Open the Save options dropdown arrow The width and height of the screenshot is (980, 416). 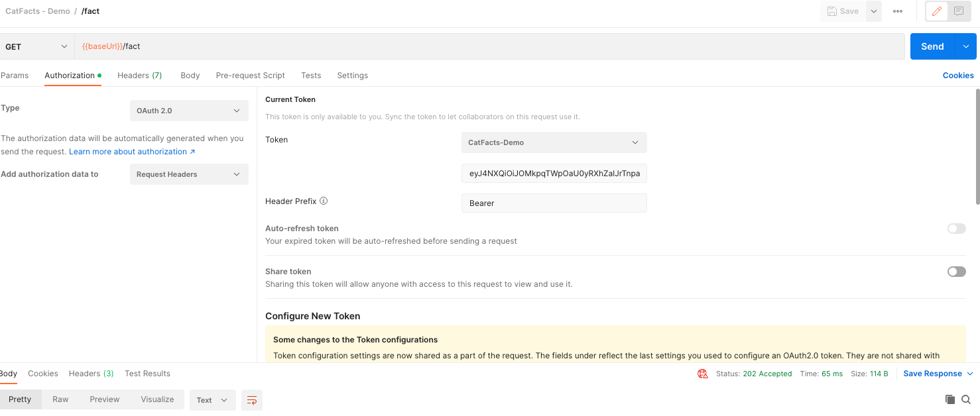coord(874,11)
